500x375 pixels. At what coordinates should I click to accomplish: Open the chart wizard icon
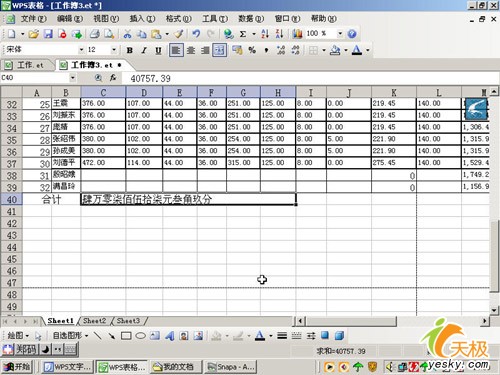297,34
